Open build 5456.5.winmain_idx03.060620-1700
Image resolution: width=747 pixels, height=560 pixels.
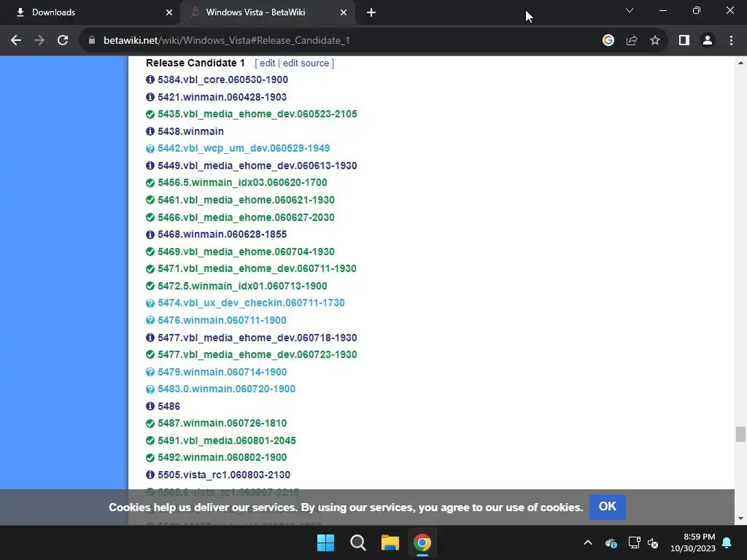(x=242, y=183)
